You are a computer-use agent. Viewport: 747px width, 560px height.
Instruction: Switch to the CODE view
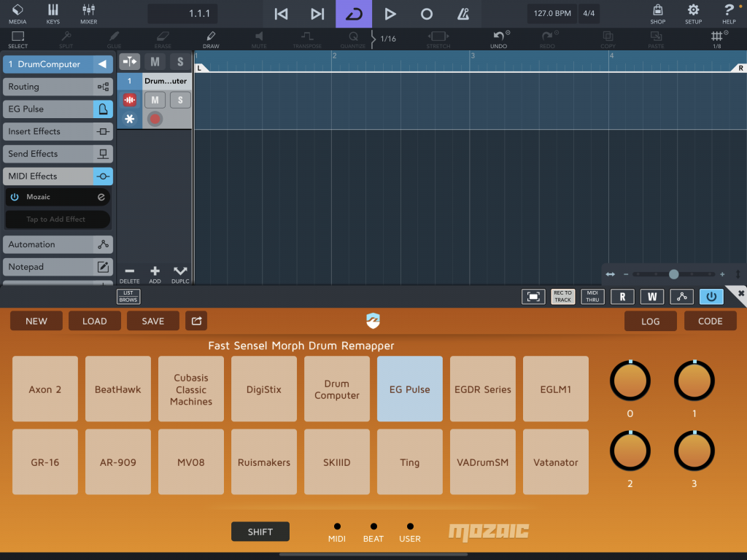point(711,321)
